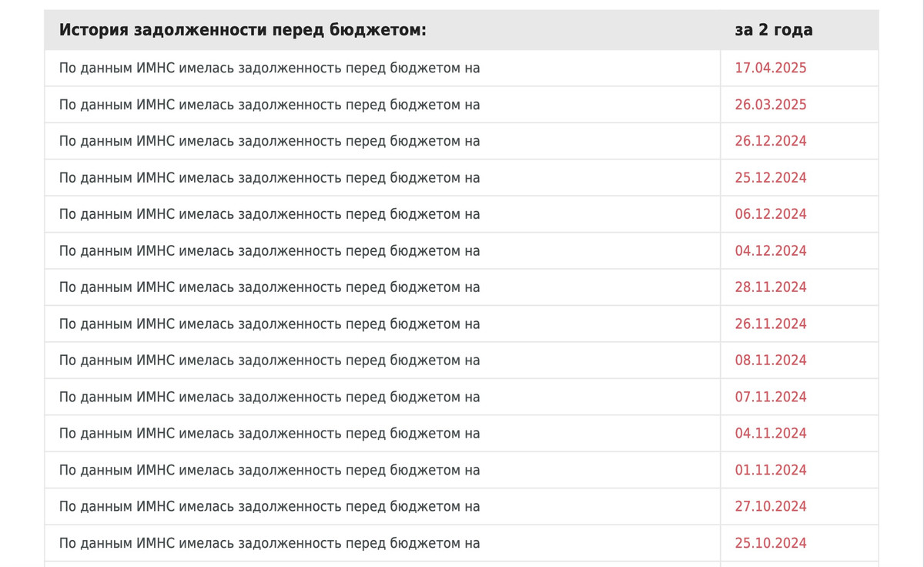924x567 pixels.
Task: Click the debt description text in the 17.04.2025 row
Action: point(269,68)
